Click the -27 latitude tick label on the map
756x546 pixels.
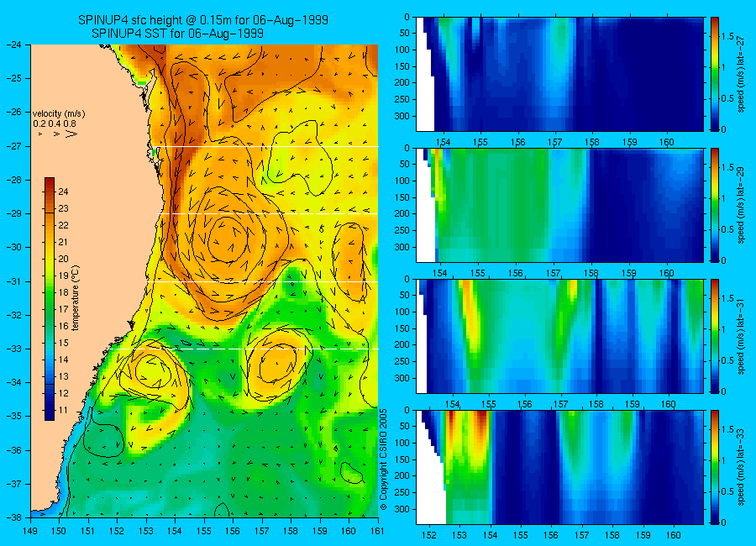pos(13,146)
